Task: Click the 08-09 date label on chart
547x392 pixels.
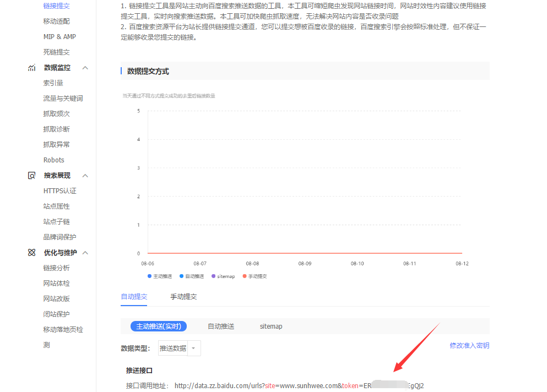Action: coord(305,264)
